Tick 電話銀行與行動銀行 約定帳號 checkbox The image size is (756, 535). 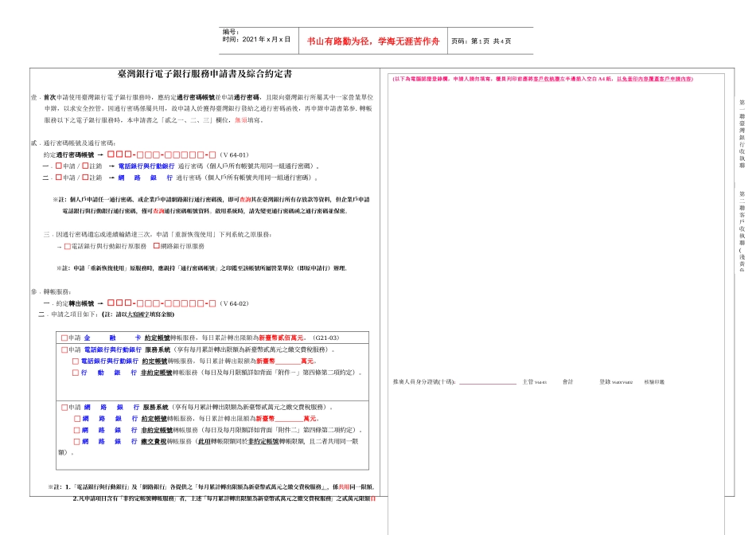pos(76,361)
